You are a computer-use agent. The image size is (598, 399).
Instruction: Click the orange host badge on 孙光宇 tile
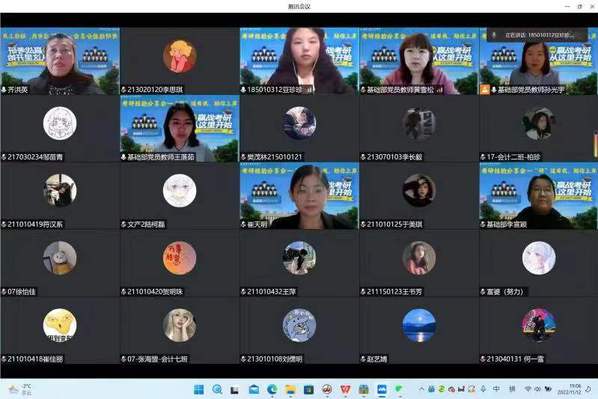(x=485, y=90)
